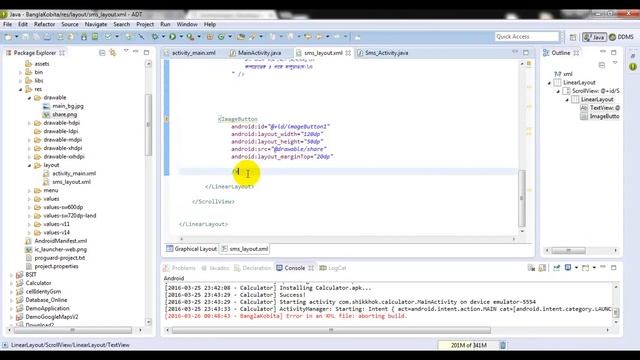The image size is (640, 360).
Task: Open the LogCat tab
Action: click(333, 268)
